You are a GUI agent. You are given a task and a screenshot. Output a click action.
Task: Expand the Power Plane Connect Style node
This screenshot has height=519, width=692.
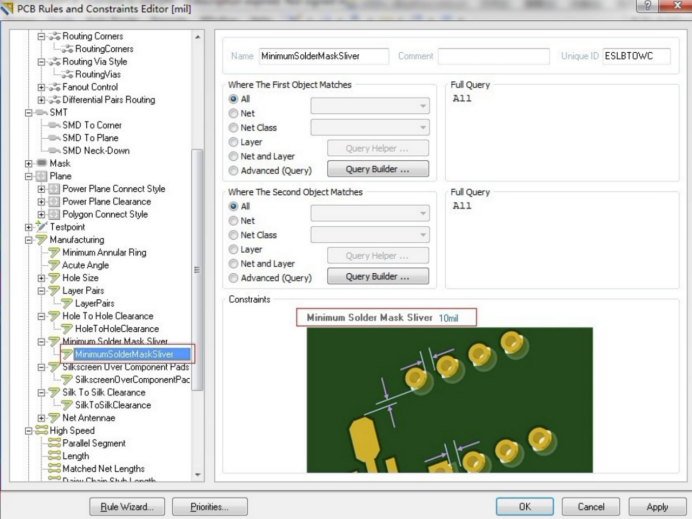pos(41,189)
